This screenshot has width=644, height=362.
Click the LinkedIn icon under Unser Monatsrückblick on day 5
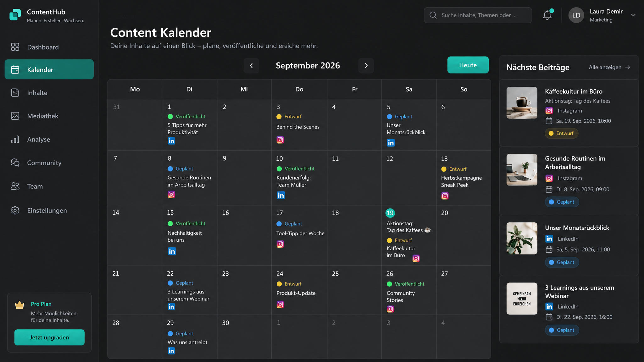(x=391, y=143)
